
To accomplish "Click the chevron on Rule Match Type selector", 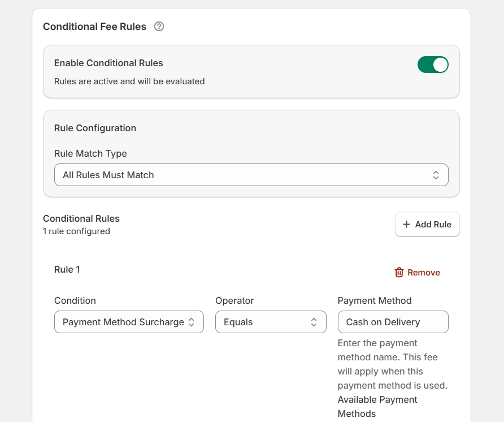I will (436, 175).
